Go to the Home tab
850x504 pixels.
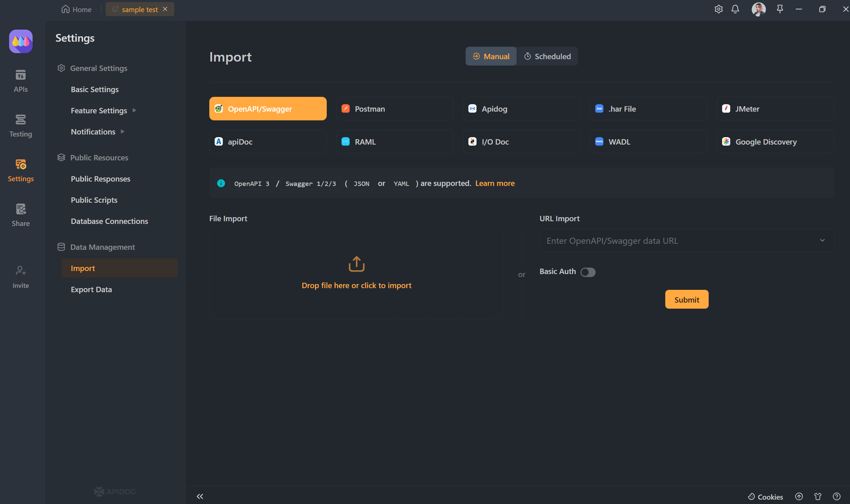click(x=76, y=9)
